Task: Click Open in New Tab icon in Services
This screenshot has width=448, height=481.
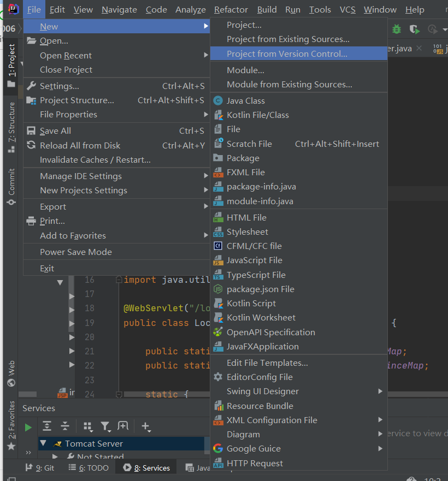Action: (x=123, y=426)
